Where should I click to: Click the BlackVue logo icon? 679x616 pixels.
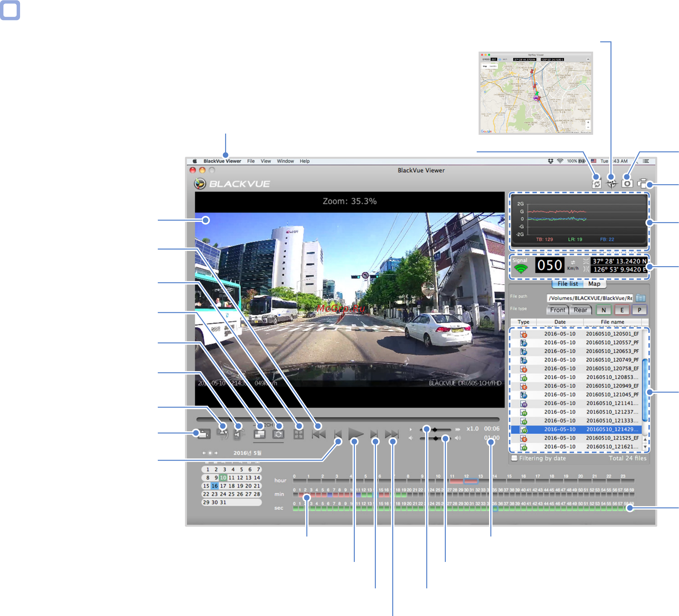(200, 183)
